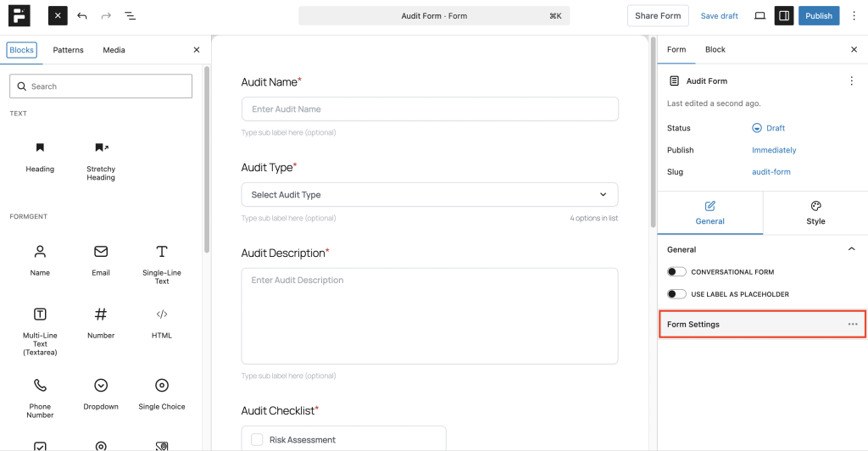
Task: Switch to the Patterns tab
Action: tap(68, 50)
